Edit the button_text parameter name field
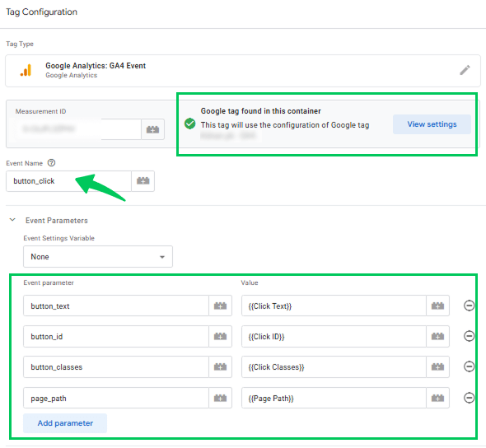Screen dimensions: 486x448 click(116, 306)
